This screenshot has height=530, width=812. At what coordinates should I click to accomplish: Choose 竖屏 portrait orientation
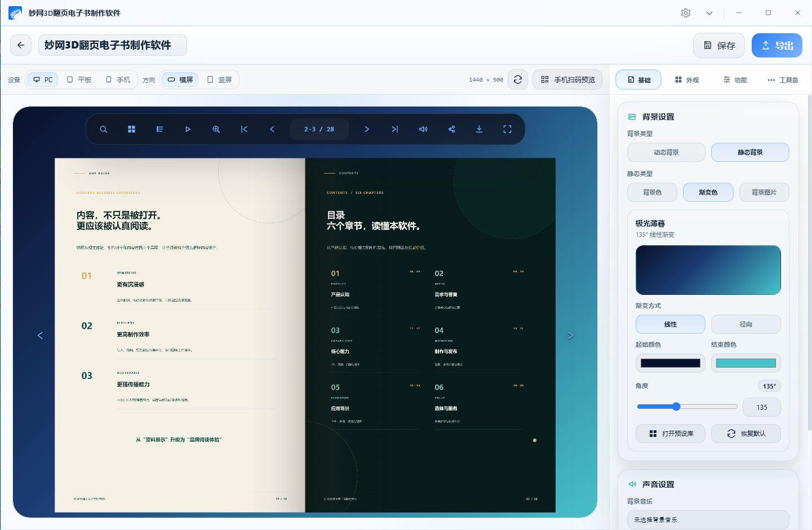coord(219,79)
